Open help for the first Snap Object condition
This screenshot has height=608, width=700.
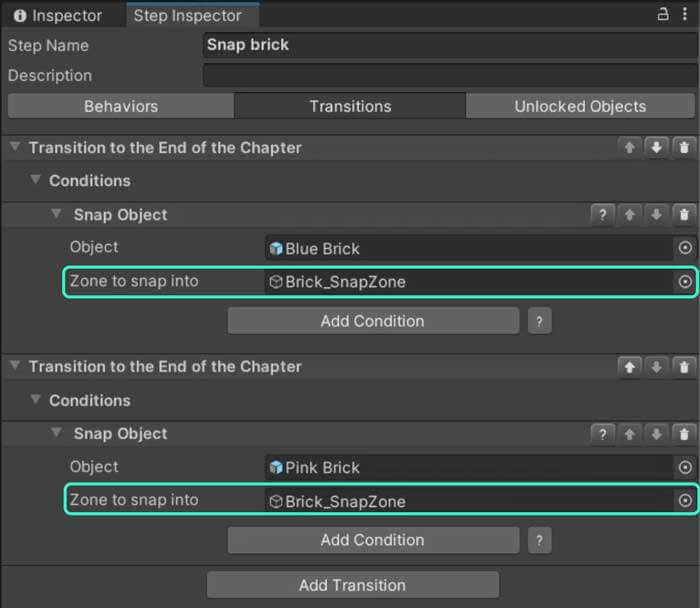pos(602,215)
